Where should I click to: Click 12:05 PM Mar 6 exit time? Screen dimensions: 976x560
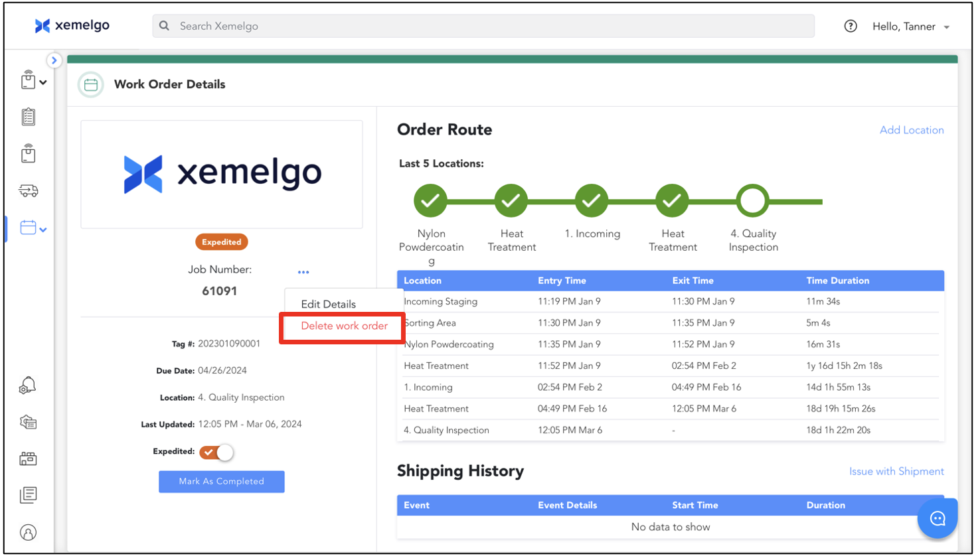pyautogui.click(x=704, y=409)
